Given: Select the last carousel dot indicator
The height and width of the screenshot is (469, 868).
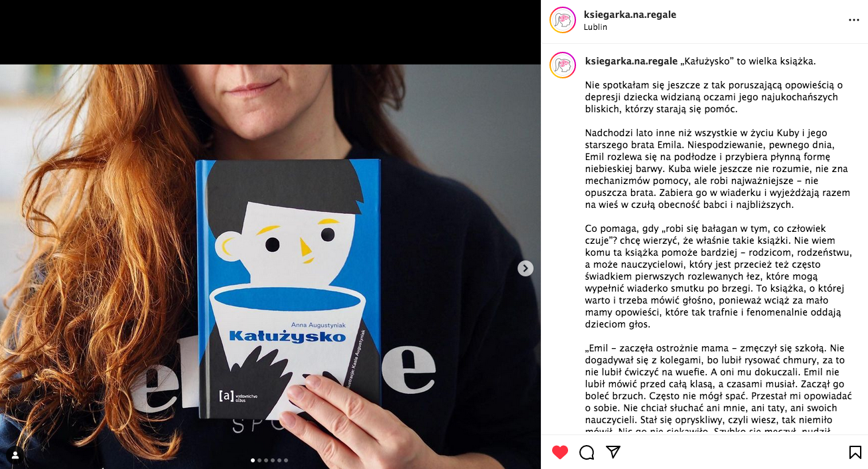Looking at the screenshot, I should click(286, 460).
